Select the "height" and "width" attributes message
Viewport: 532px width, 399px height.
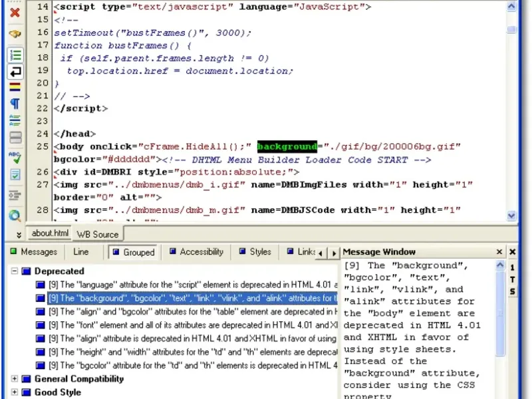[x=193, y=352]
